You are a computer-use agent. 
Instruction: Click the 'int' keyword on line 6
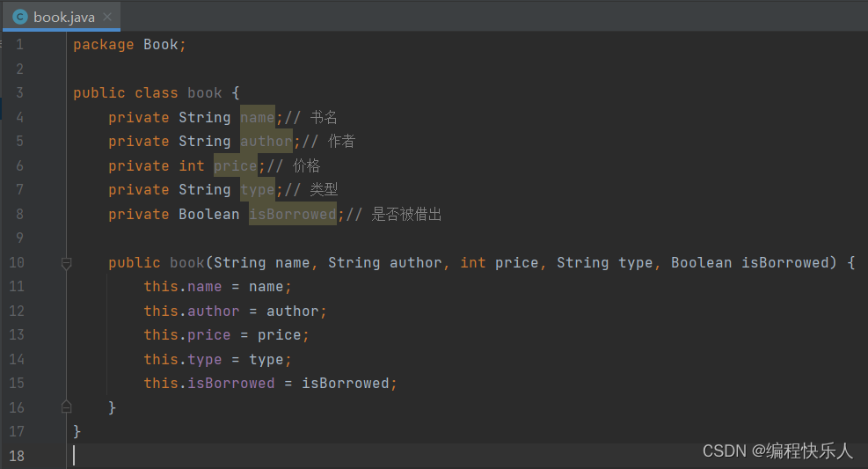[192, 165]
